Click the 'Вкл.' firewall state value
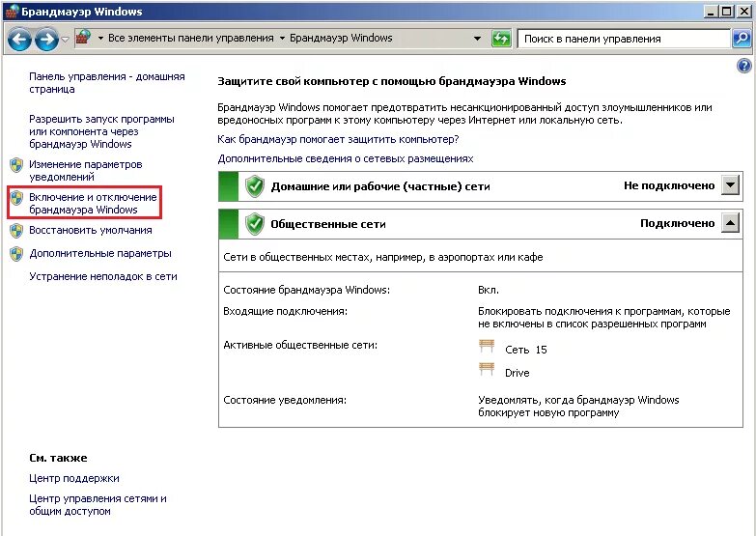The width and height of the screenshot is (756, 536). (489, 290)
